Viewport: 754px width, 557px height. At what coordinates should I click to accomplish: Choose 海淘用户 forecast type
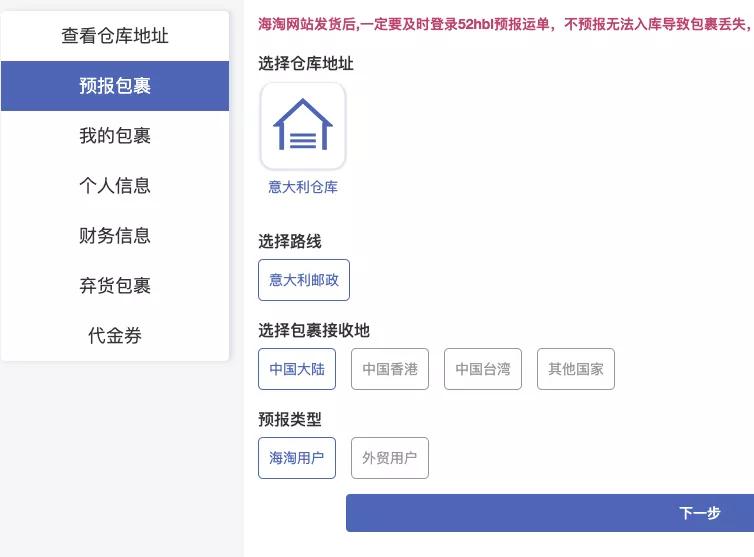(x=297, y=458)
